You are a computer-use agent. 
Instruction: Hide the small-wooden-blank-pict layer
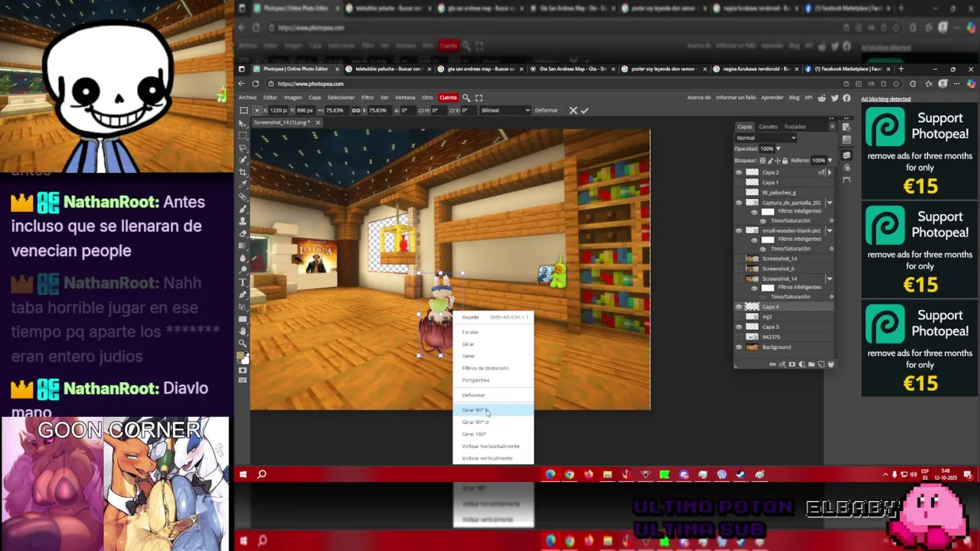pyautogui.click(x=739, y=230)
